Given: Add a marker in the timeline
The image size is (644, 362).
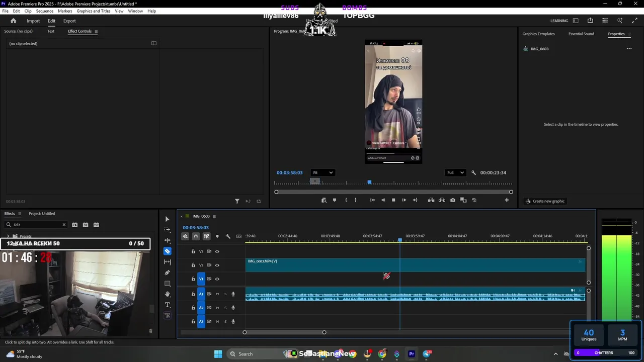Looking at the screenshot, I should (x=217, y=236).
